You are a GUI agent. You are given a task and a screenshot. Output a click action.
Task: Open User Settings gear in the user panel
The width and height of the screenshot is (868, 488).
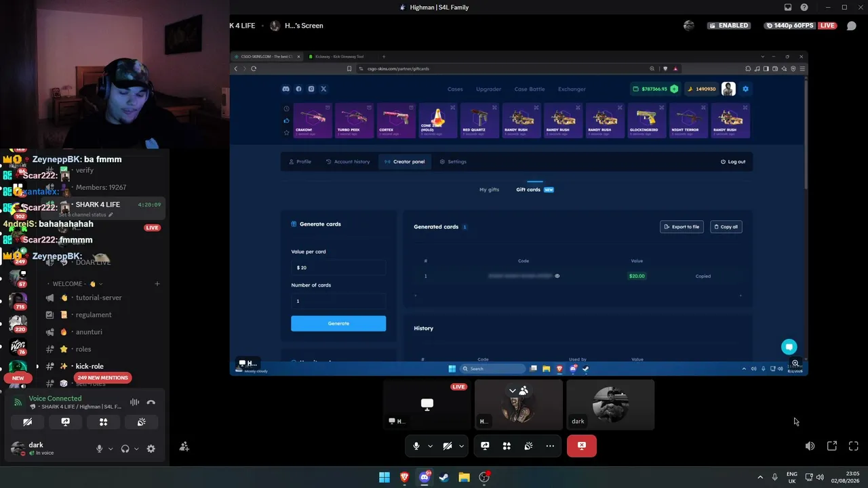[x=151, y=449]
